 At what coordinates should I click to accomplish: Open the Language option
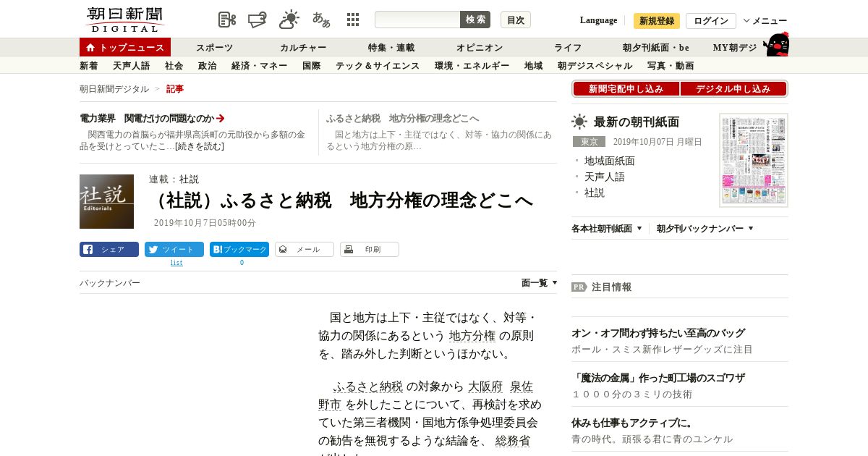(598, 20)
